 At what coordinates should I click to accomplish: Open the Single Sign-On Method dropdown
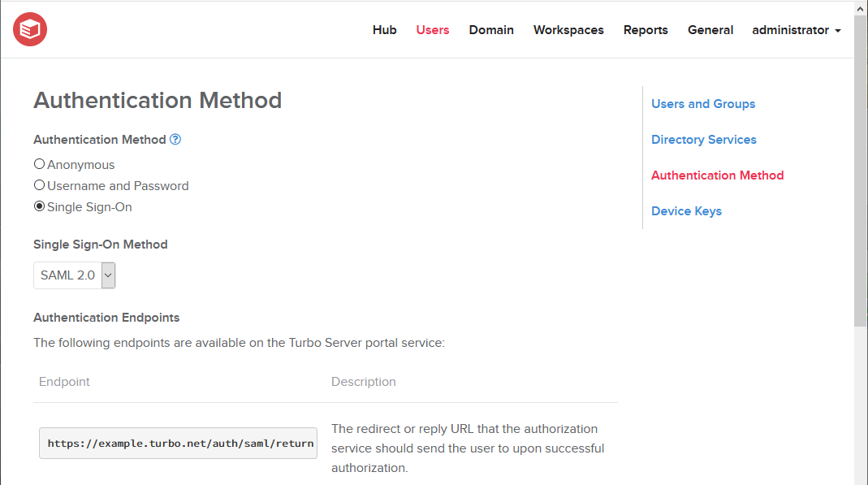click(x=107, y=275)
